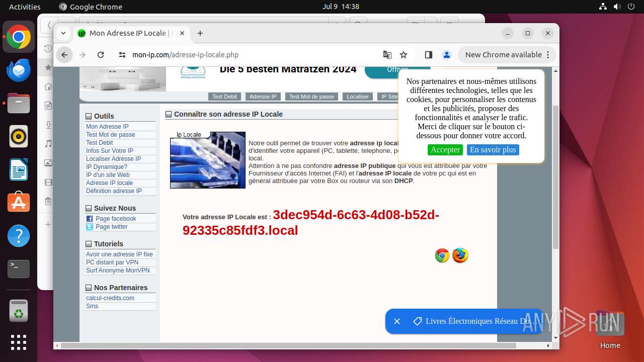Close the Mon Adresse IP Locale tab
The height and width of the screenshot is (362, 644).
pos(182,33)
